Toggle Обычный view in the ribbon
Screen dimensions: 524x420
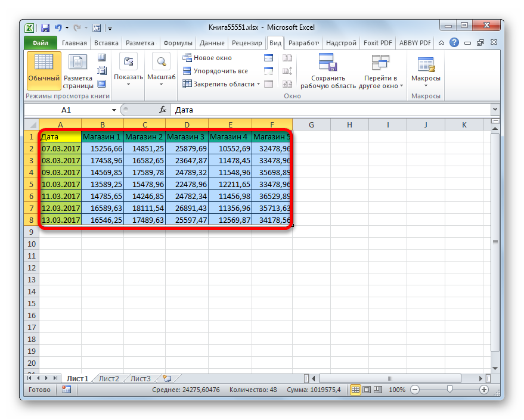pos(44,70)
